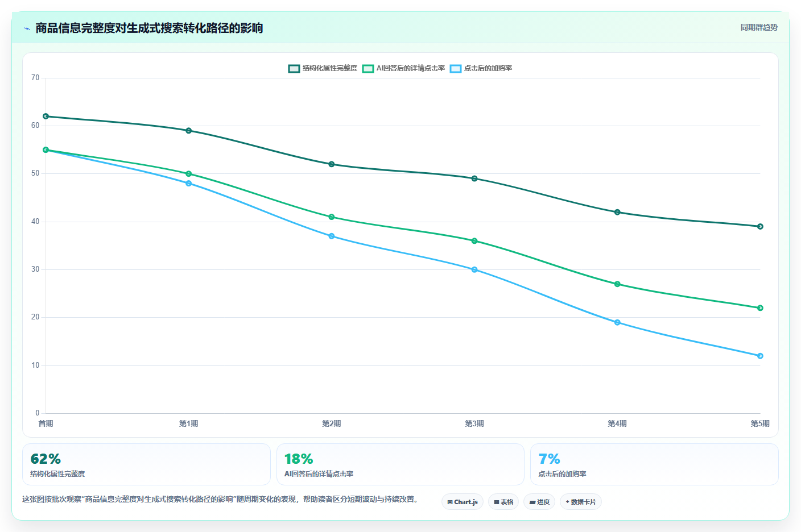Click the 首期 x-axis label
This screenshot has height=532, width=801.
(46, 423)
